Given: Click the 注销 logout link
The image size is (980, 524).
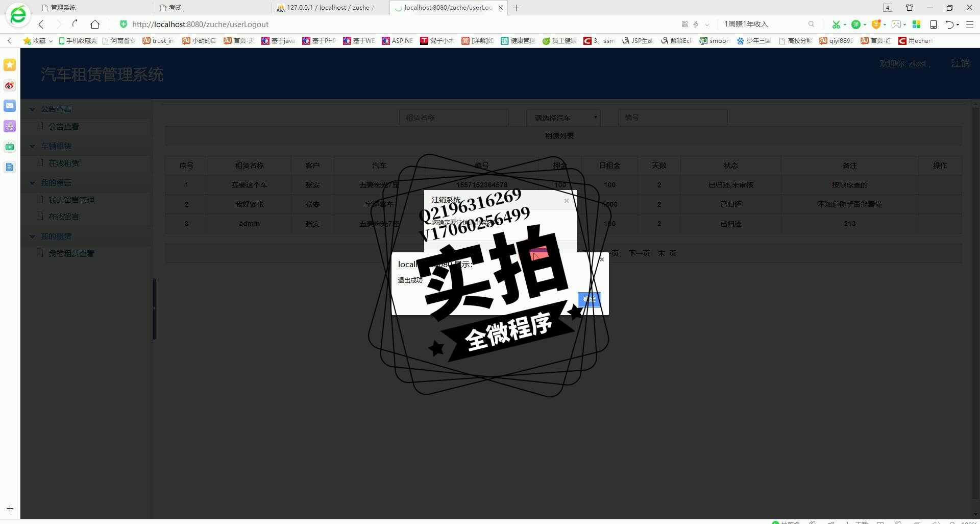Looking at the screenshot, I should pyautogui.click(x=960, y=63).
